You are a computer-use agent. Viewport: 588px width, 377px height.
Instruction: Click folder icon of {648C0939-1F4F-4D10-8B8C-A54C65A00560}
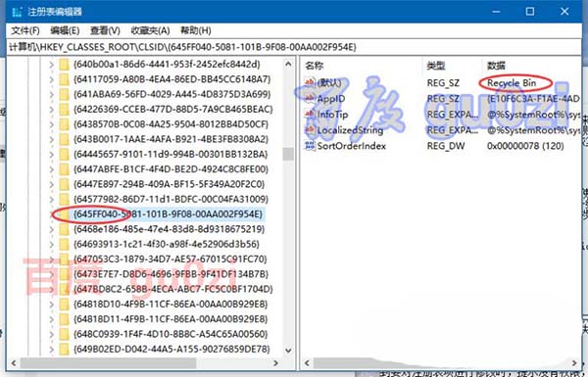(x=65, y=334)
